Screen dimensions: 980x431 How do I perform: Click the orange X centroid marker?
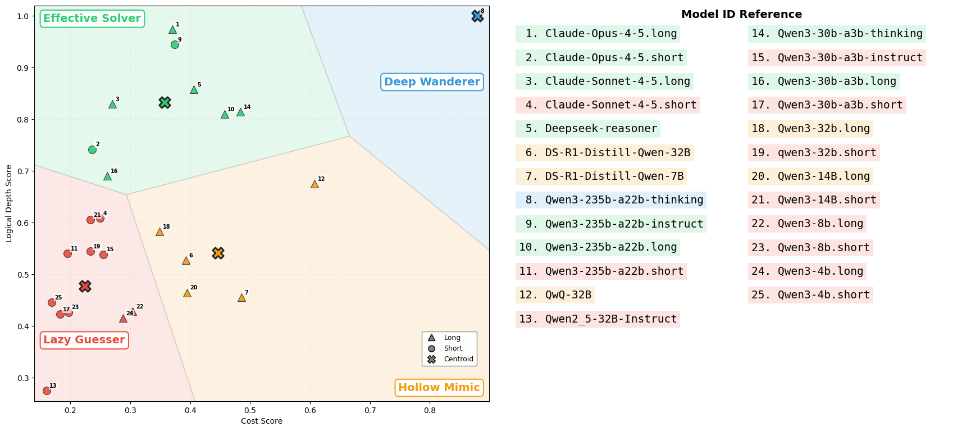click(218, 253)
